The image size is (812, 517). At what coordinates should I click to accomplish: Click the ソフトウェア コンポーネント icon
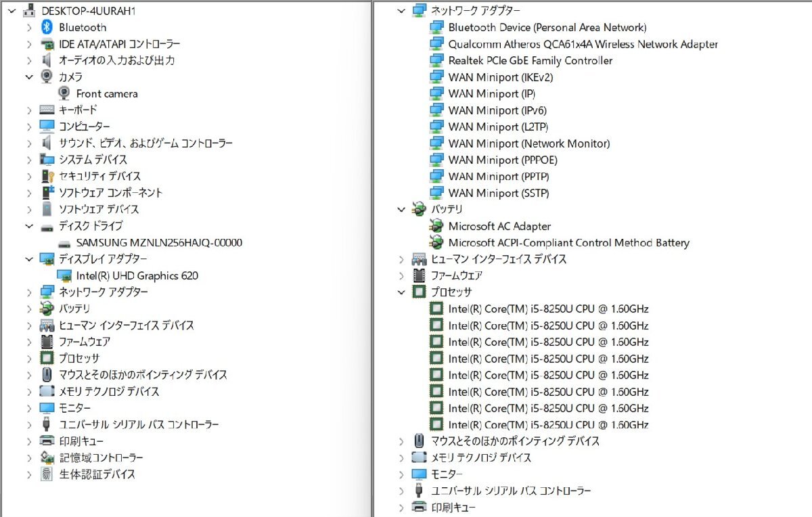click(x=47, y=192)
